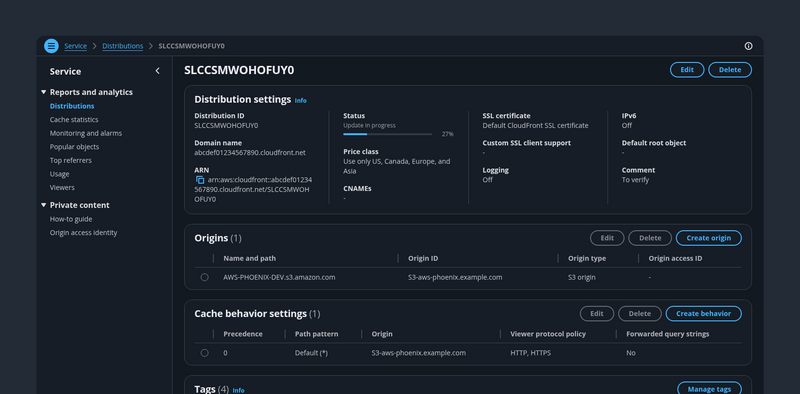Image resolution: width=800 pixels, height=394 pixels.
Task: Open the hamburger navigation menu
Action: coord(51,46)
